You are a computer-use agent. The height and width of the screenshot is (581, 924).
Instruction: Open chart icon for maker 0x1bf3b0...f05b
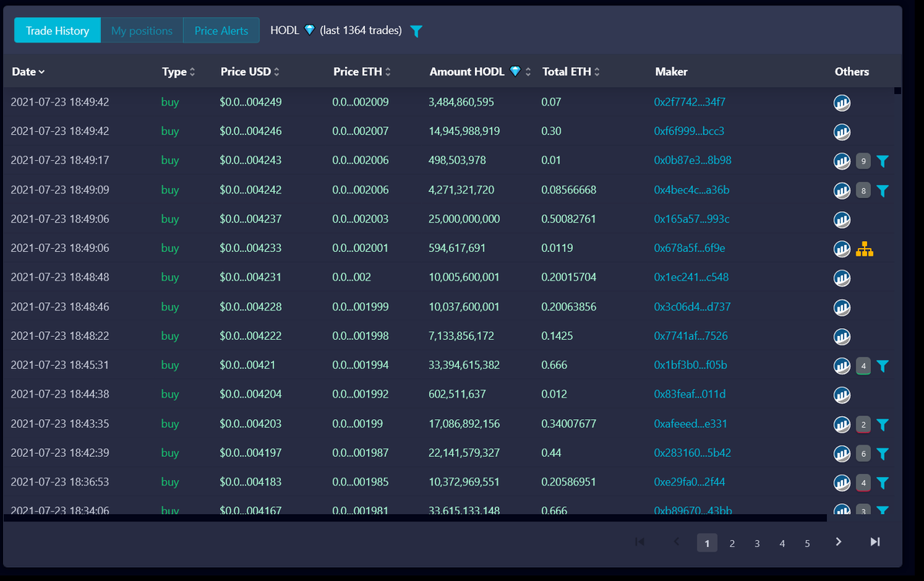(842, 366)
